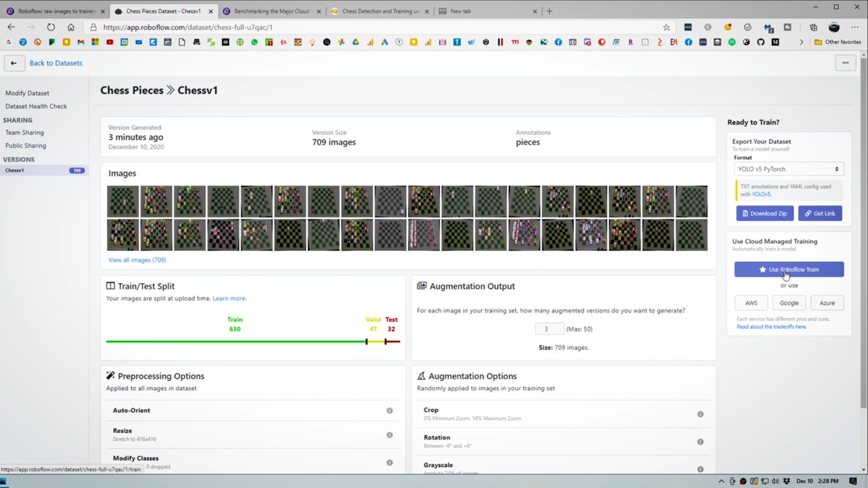868x488 pixels.
Task: Open a new browser tab with plus icon
Action: (x=550, y=11)
